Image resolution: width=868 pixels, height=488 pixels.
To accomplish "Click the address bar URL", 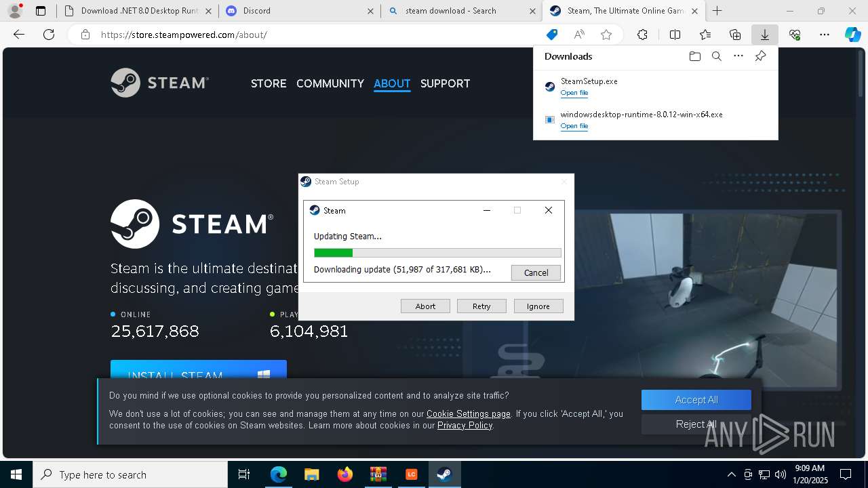I will click(x=184, y=35).
